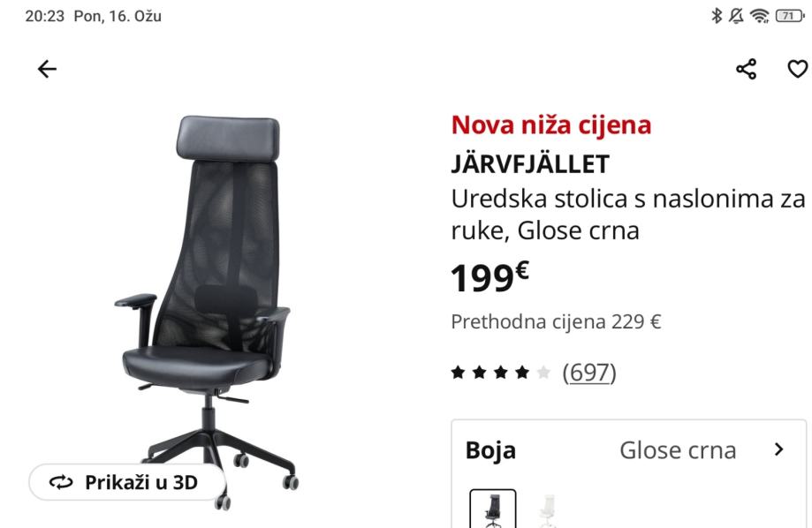Tap the JÄRVFJÄLLET product name

(x=530, y=164)
